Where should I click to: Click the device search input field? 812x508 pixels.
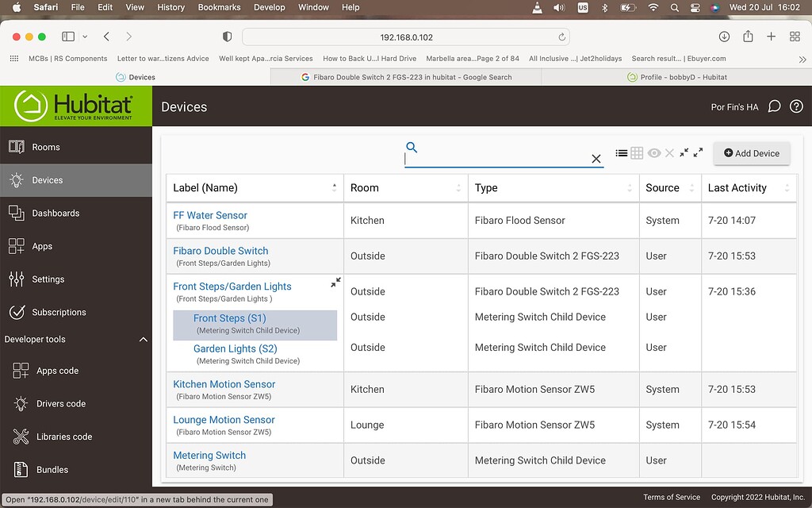[x=496, y=159]
